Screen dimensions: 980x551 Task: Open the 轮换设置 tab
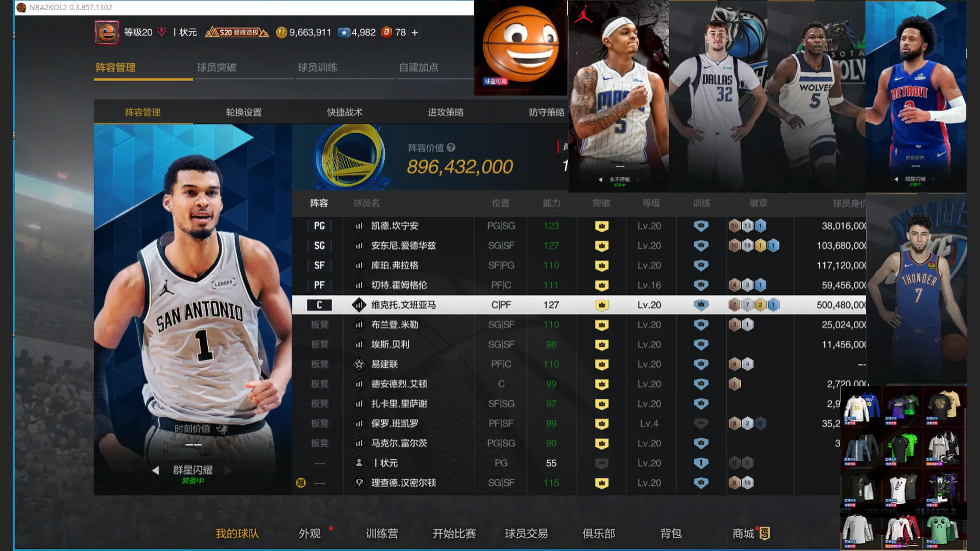[243, 112]
